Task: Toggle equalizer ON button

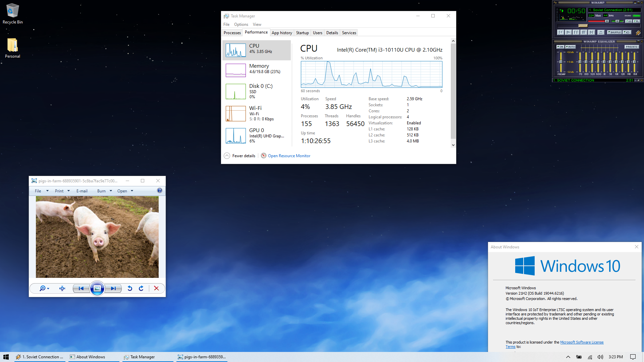Action: pyautogui.click(x=560, y=47)
